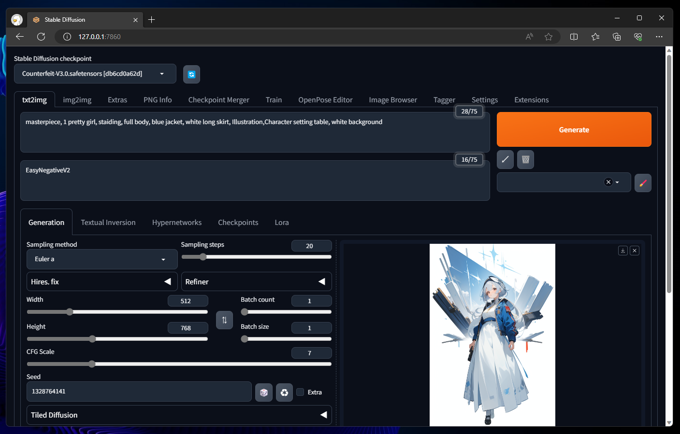Expand the Refiner section

(256, 282)
